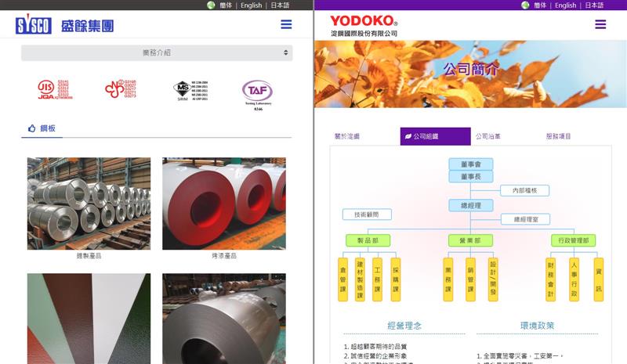Click the 董事會 box in the org chart
This screenshot has height=364, width=627.
[471, 164]
